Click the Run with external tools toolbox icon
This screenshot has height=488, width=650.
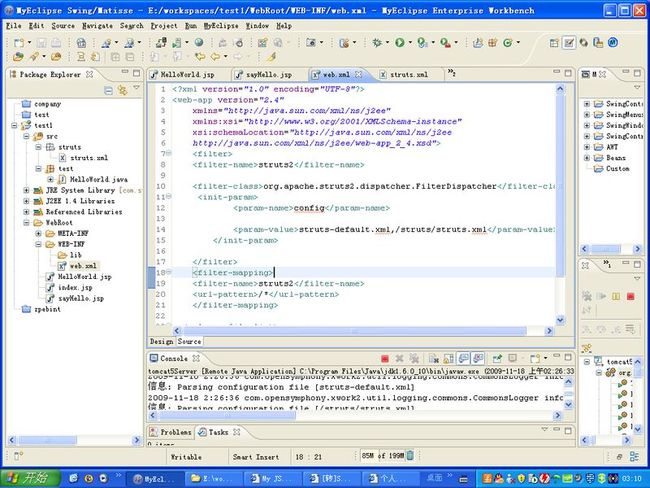(x=445, y=42)
